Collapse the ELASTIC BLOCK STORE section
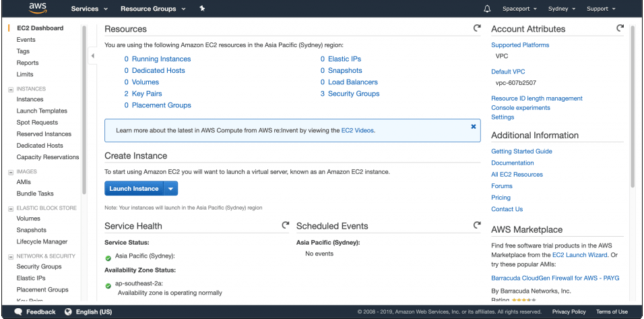The image size is (644, 319). [x=11, y=208]
